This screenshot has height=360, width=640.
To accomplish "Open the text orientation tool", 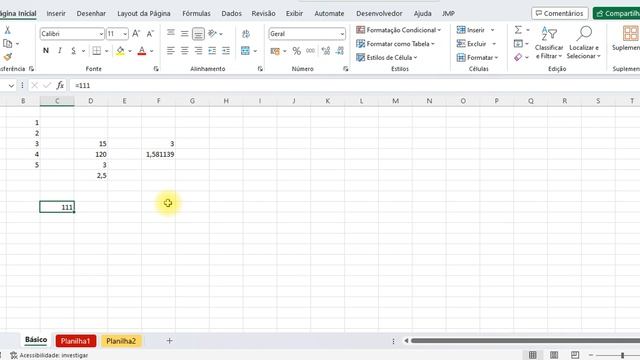I will pyautogui.click(x=212, y=33).
